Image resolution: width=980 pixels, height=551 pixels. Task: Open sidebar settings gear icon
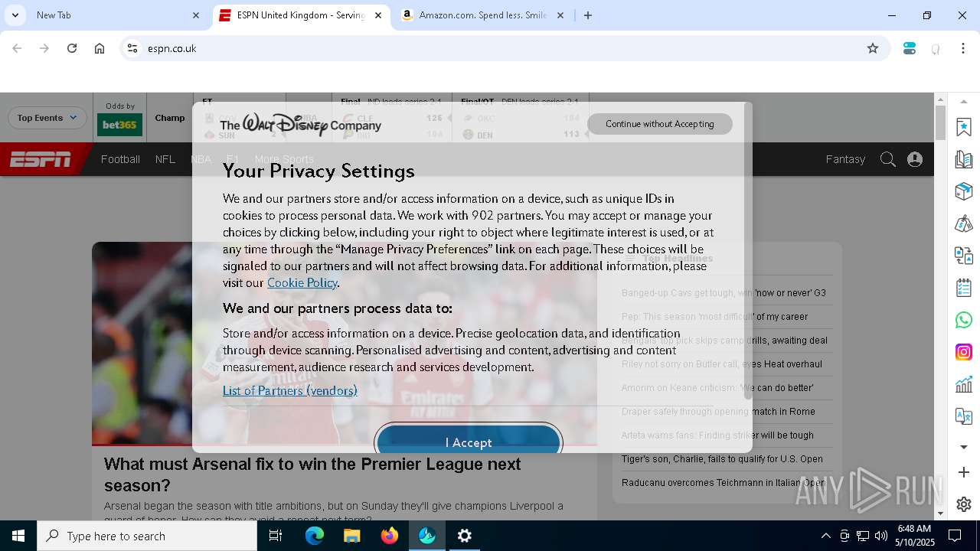(964, 504)
